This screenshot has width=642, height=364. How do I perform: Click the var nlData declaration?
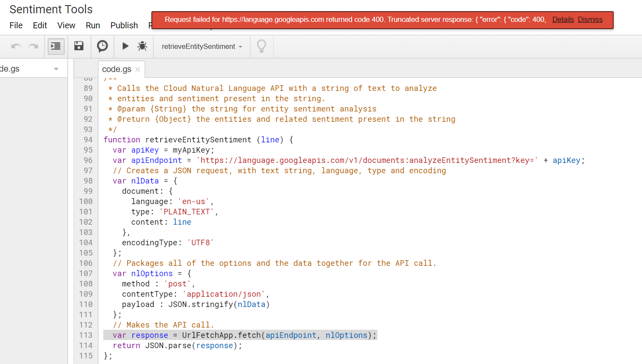click(x=145, y=181)
